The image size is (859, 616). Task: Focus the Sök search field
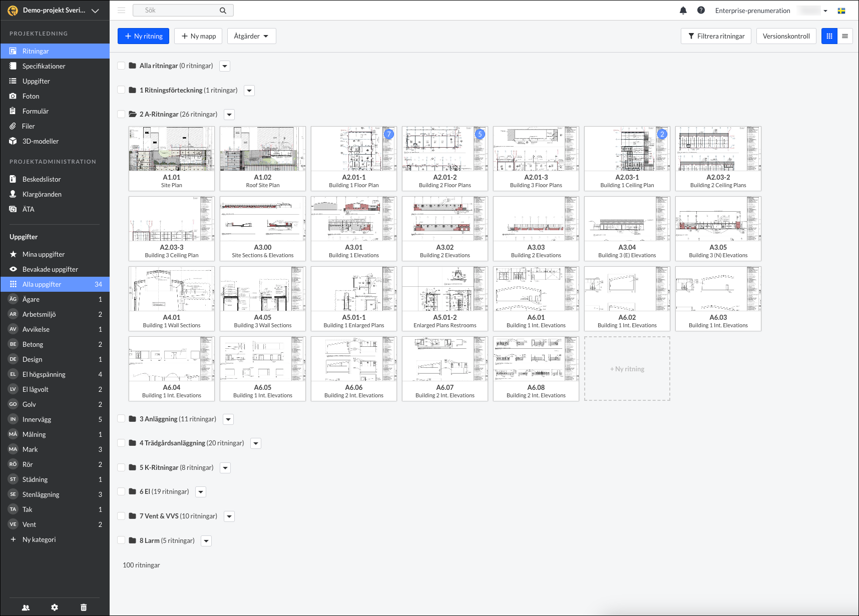183,10
